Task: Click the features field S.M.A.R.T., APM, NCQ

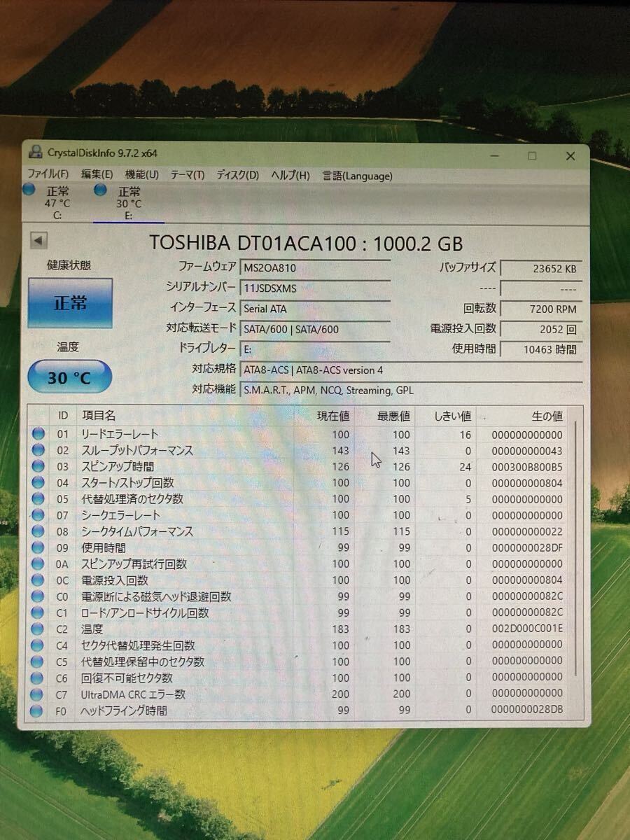Action: pos(411,390)
